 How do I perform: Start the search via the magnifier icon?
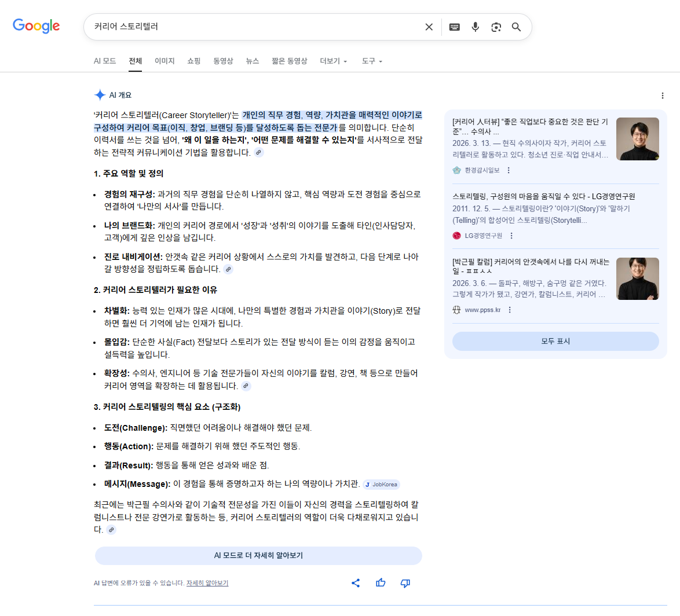pyautogui.click(x=516, y=27)
